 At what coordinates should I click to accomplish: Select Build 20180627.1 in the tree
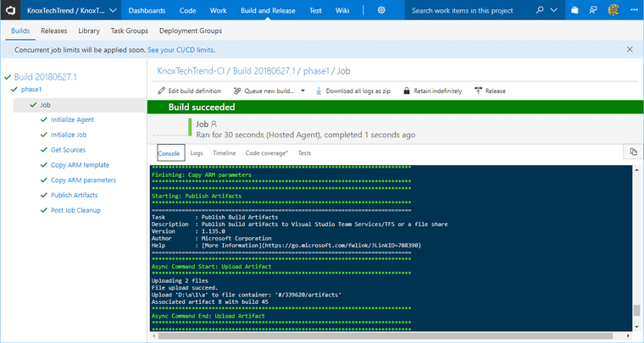tap(45, 77)
